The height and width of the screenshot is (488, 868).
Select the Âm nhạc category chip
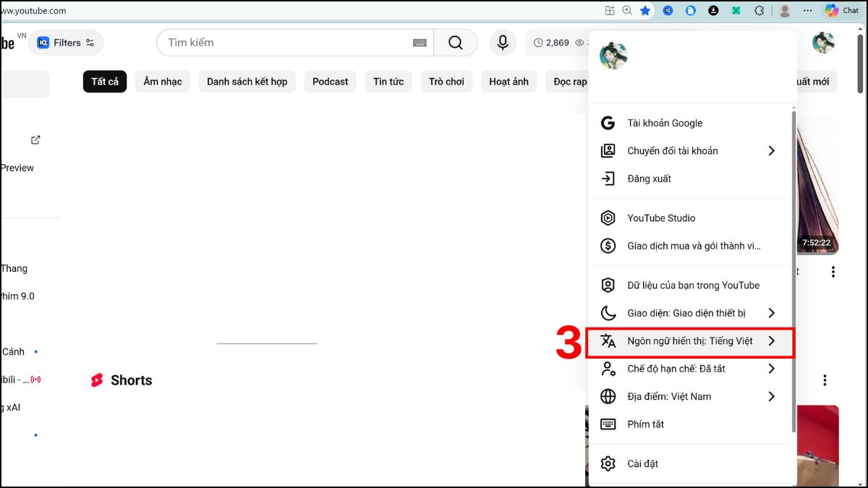(x=163, y=82)
